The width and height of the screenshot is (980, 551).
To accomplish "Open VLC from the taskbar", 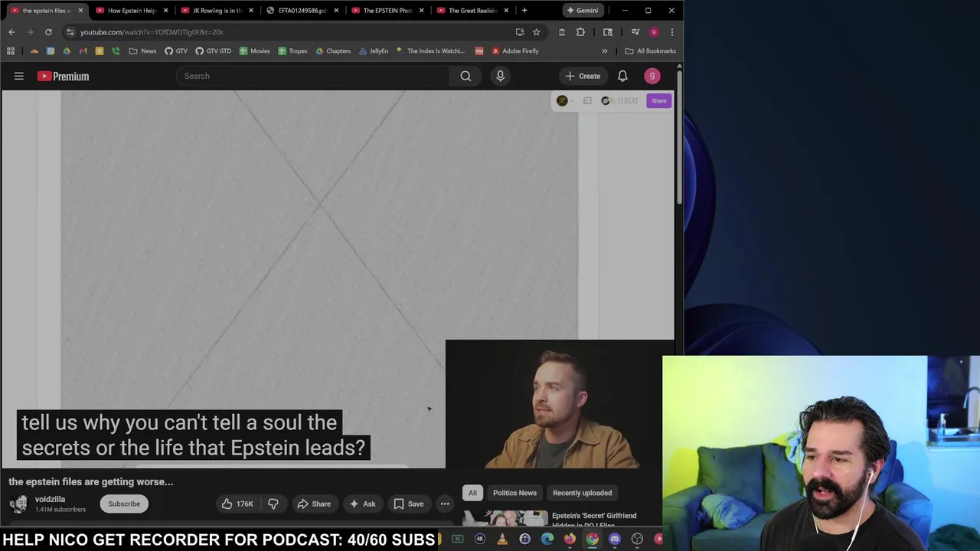I will (x=502, y=539).
